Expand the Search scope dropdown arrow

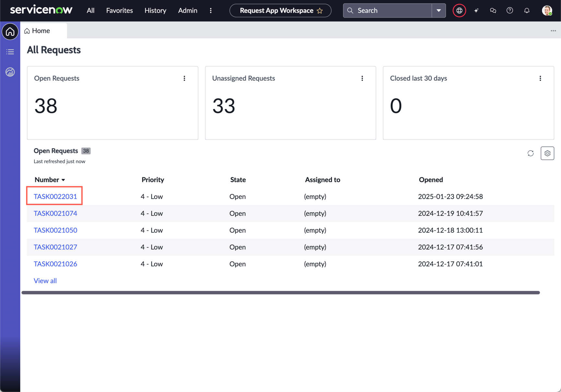point(439,11)
